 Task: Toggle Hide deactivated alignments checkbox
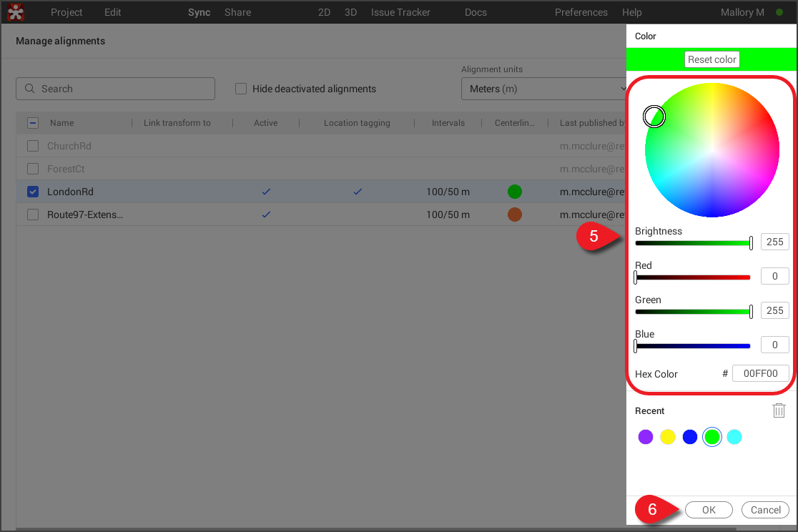241,89
